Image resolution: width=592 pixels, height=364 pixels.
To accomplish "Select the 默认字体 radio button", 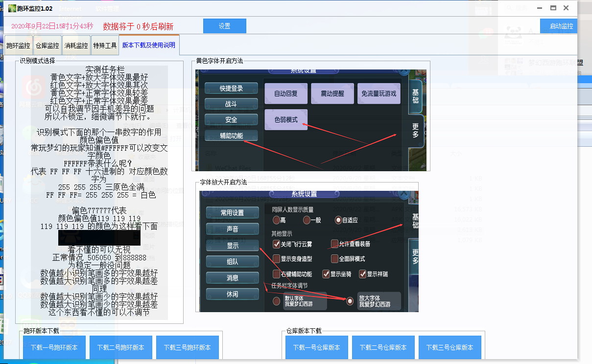I will 277,301.
